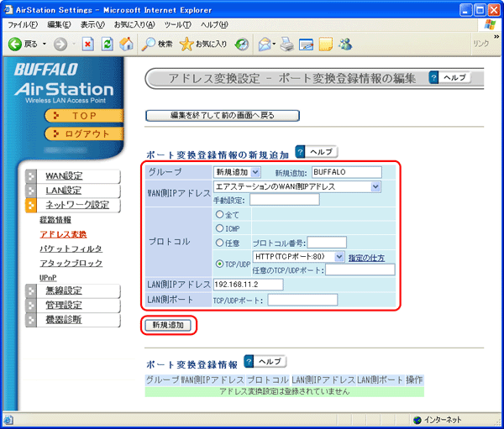Click the Home icon in toolbar

click(x=126, y=43)
